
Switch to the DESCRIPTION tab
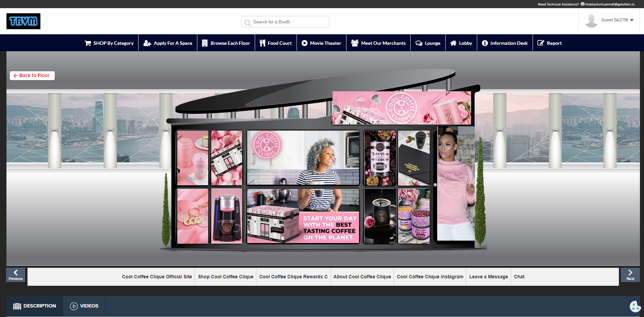35,306
